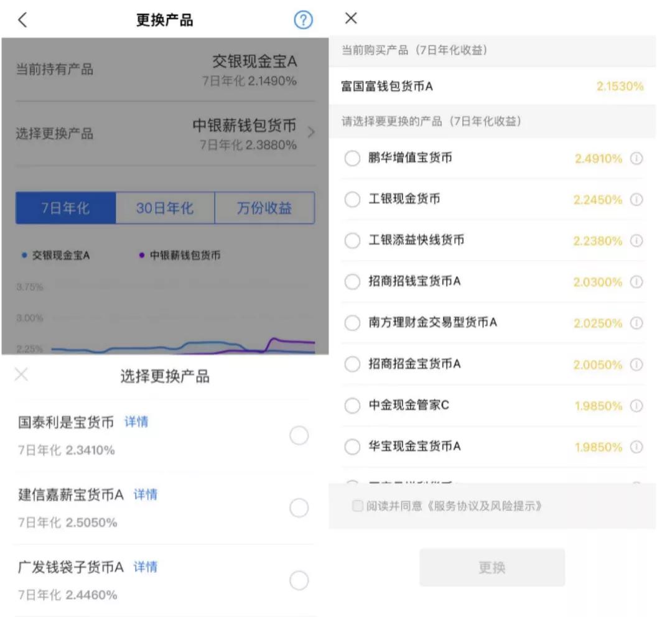Viewport: 672px width, 617px height.
Task: View details icon for 招商招钱宝货币A
Action: pos(635,282)
